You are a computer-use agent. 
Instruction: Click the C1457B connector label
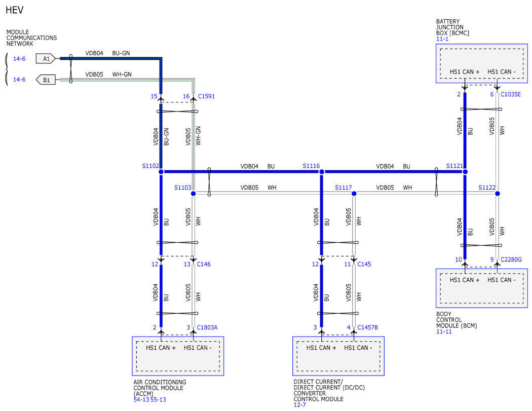tap(367, 327)
